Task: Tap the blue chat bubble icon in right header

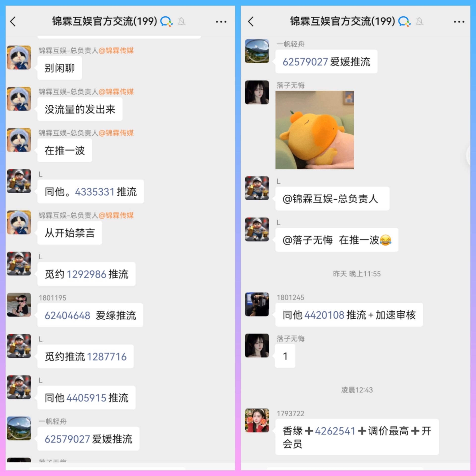Action: pyautogui.click(x=404, y=22)
